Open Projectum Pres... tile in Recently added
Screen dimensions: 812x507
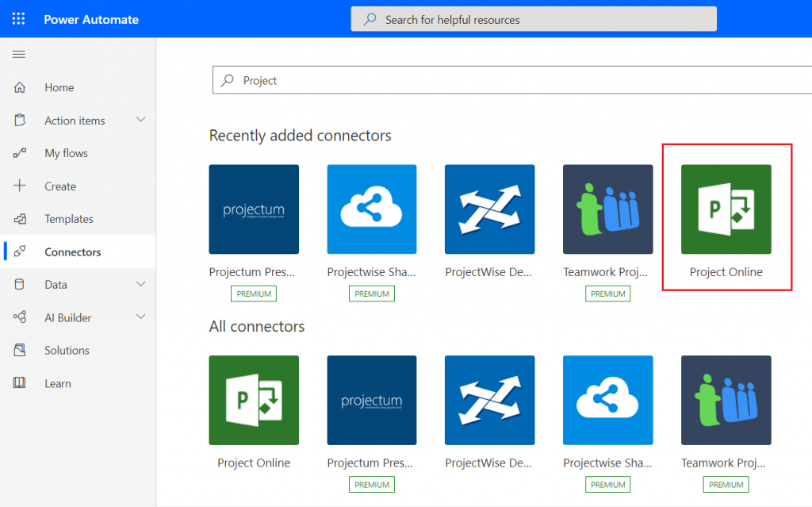254,209
